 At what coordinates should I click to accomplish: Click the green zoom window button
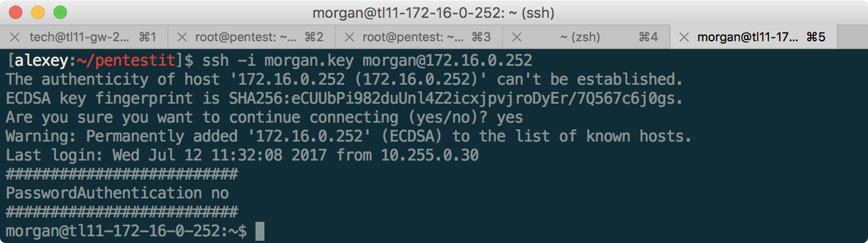click(60, 12)
